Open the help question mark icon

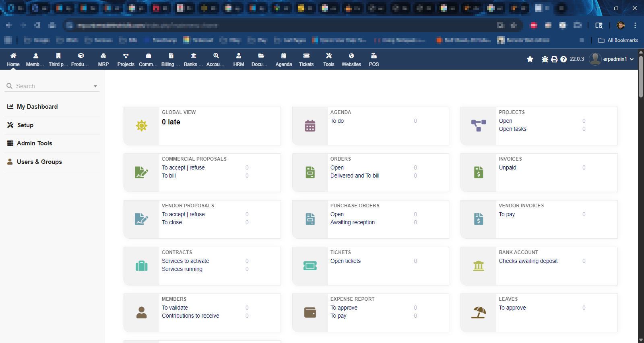(x=563, y=59)
